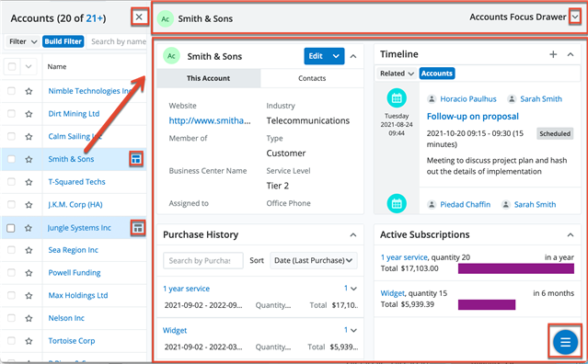588x364 pixels.
Task: Open focus drawer icon for Jungle Systems Inc row
Action: tap(138, 228)
